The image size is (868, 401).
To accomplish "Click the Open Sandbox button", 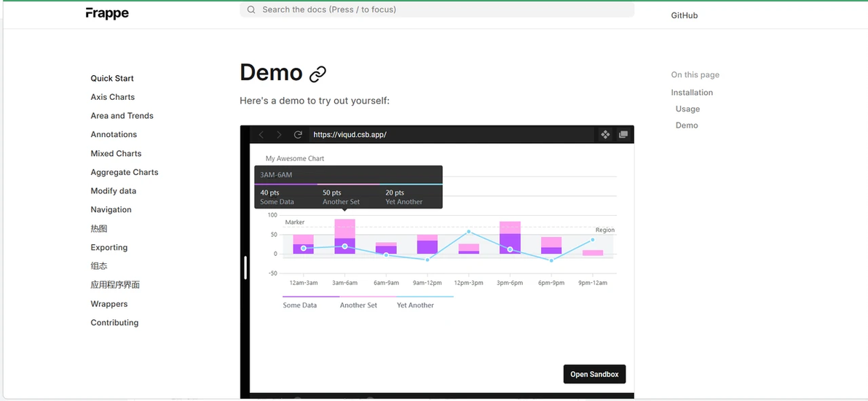I will [594, 374].
